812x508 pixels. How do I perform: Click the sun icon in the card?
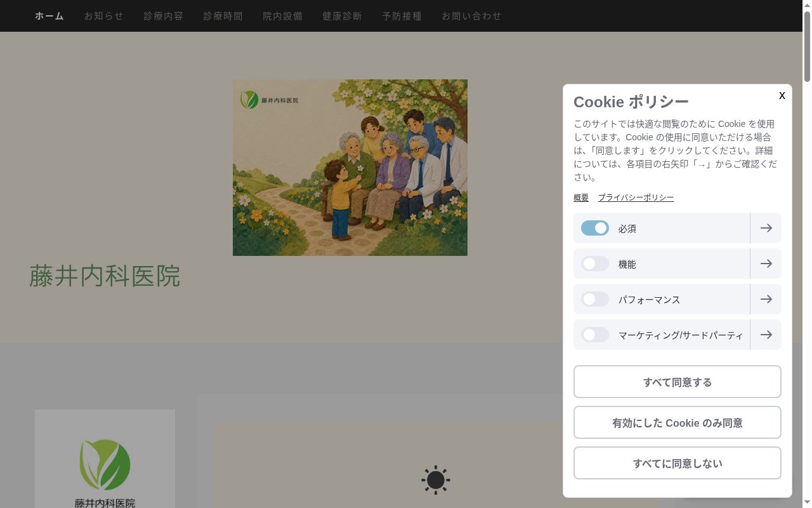(436, 480)
